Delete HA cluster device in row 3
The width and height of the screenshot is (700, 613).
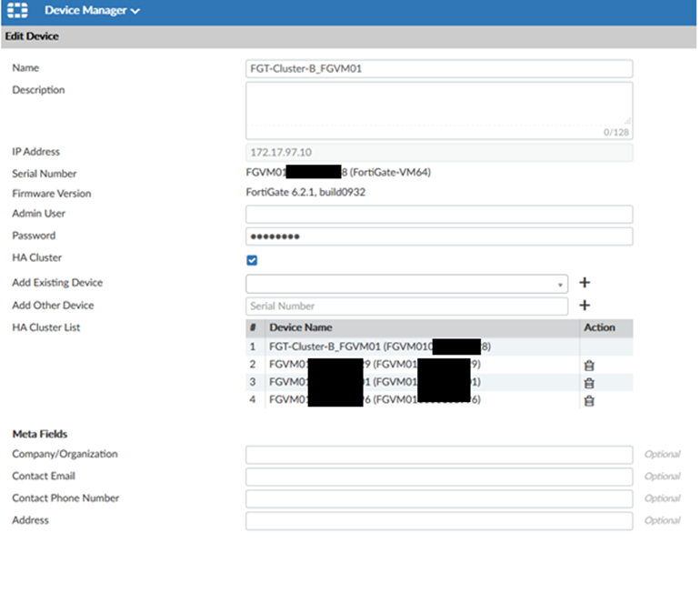[x=589, y=383]
